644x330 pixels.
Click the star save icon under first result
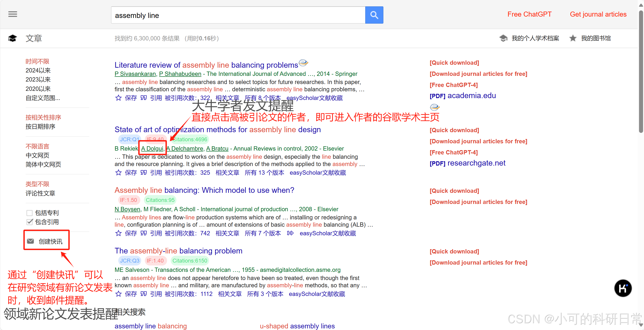click(x=118, y=98)
